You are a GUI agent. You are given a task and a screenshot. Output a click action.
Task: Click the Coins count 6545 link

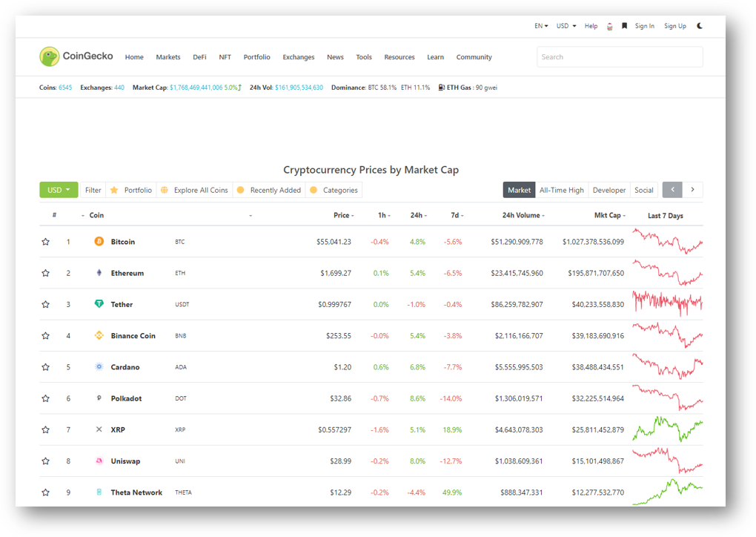point(65,88)
